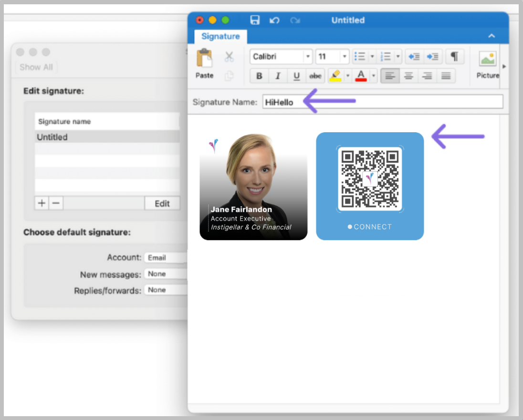Select the Signature ribbon tab
Viewport: 523px width, 420px height.
(x=220, y=36)
